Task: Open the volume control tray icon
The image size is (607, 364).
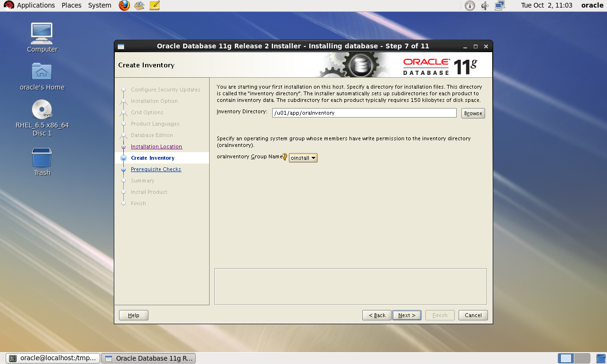Action: pyautogui.click(x=485, y=6)
